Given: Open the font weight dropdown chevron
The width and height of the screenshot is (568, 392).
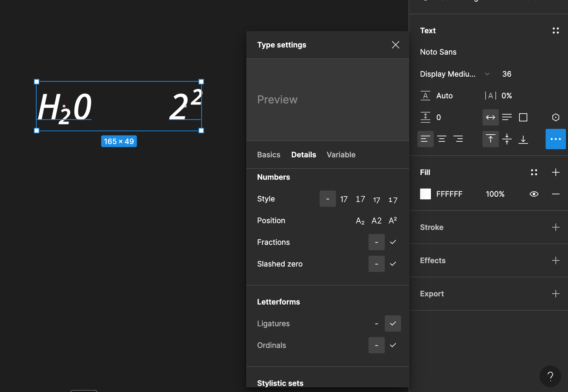Looking at the screenshot, I should coord(487,74).
